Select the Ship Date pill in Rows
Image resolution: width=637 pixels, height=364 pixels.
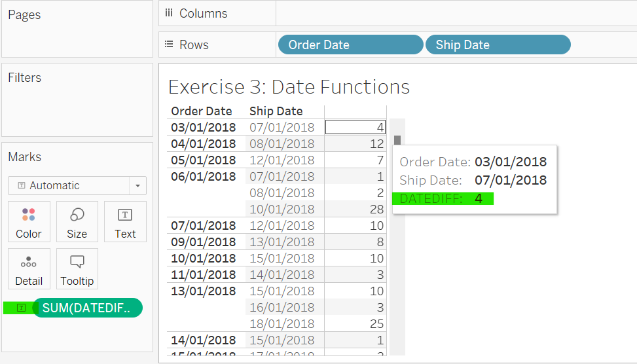(498, 45)
